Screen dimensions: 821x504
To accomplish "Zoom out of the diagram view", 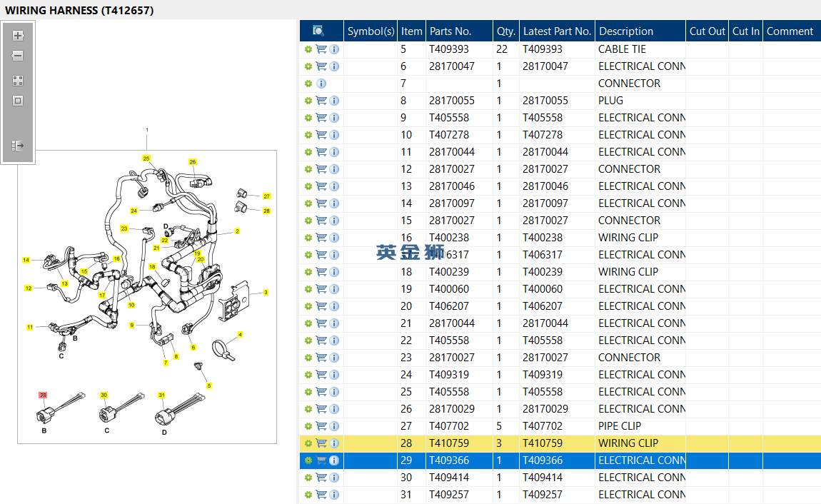I will pyautogui.click(x=18, y=56).
